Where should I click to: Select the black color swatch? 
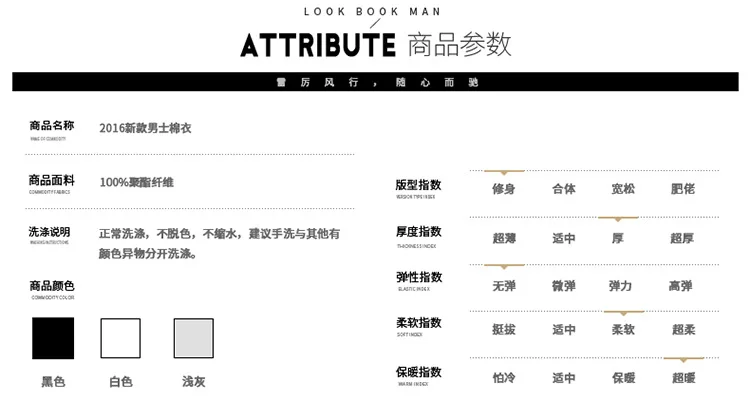click(53, 338)
